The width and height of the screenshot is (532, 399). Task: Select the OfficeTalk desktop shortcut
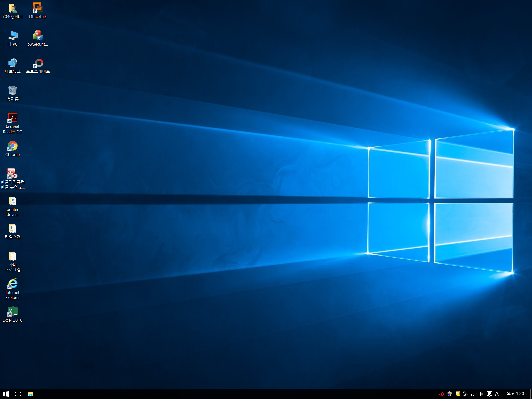tap(38, 11)
